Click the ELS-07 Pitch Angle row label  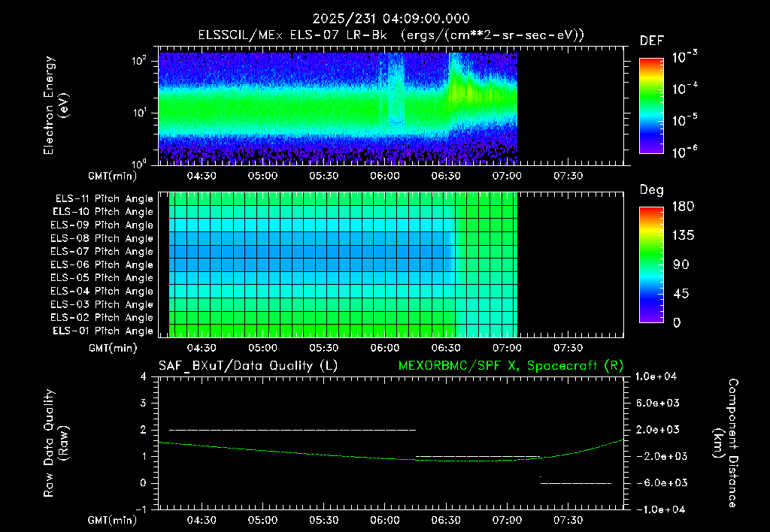(102, 252)
